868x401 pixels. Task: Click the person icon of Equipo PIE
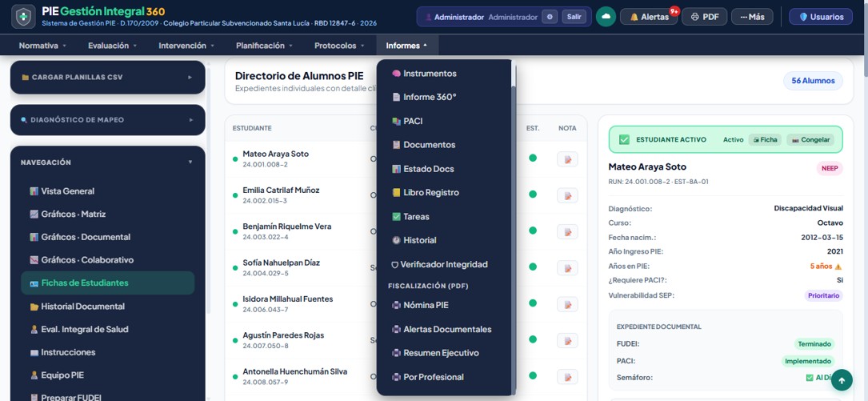click(x=34, y=375)
